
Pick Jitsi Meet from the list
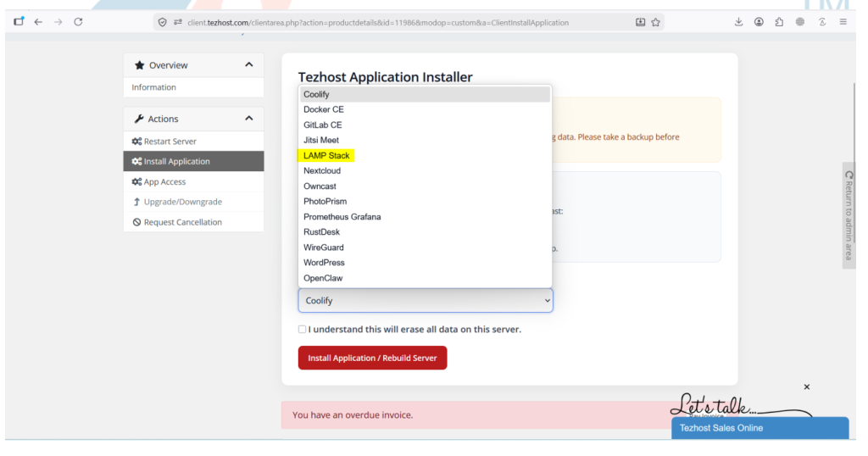[426, 141]
